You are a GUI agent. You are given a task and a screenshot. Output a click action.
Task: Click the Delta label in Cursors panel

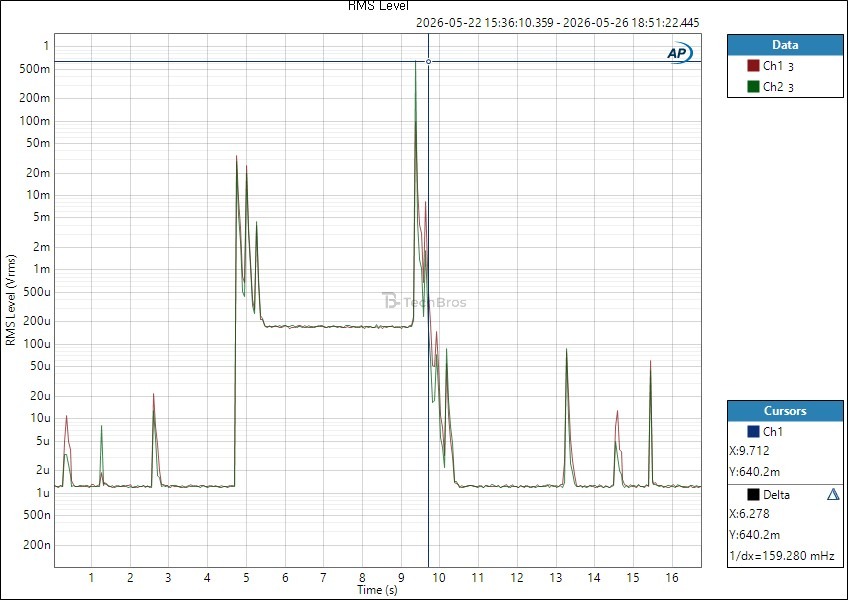click(776, 494)
